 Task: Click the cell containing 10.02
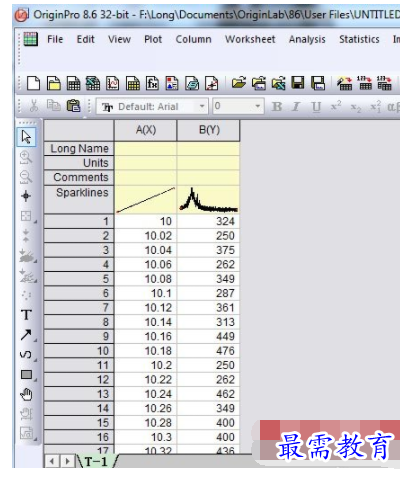pyautogui.click(x=146, y=236)
